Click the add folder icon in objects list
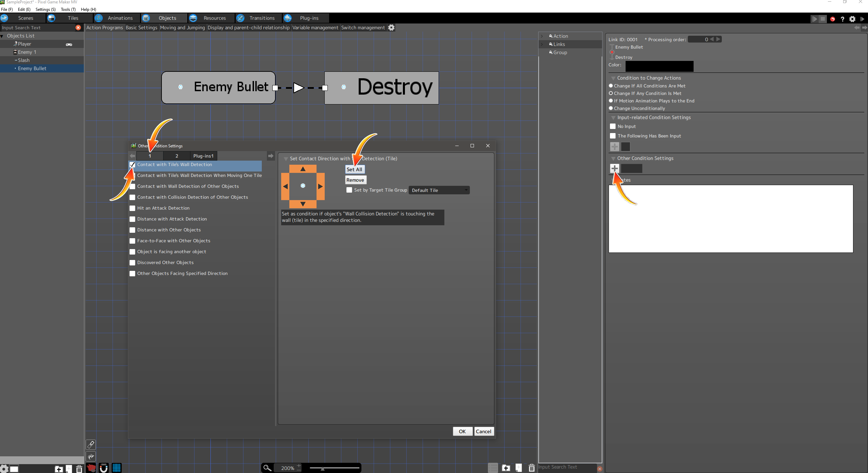868x473 pixels. pos(59,469)
